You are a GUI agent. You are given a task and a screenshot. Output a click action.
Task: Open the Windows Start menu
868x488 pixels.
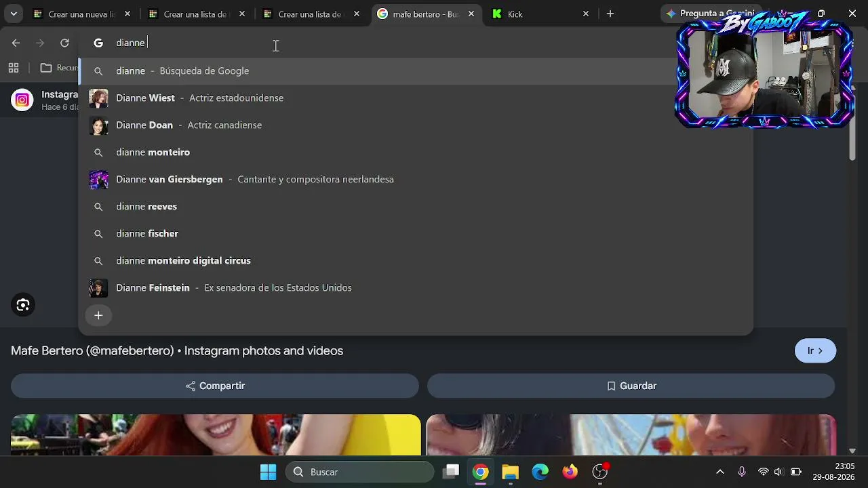pyautogui.click(x=269, y=472)
